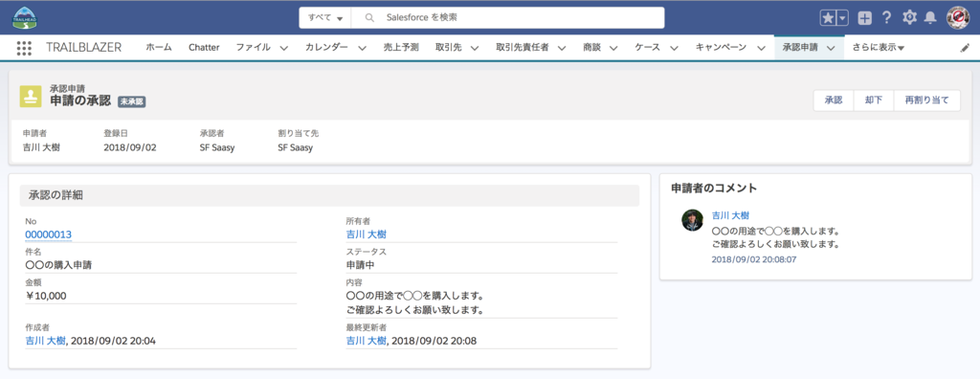Click the 件名 value ○○の購入申請
The height and width of the screenshot is (379, 980).
pos(58,265)
